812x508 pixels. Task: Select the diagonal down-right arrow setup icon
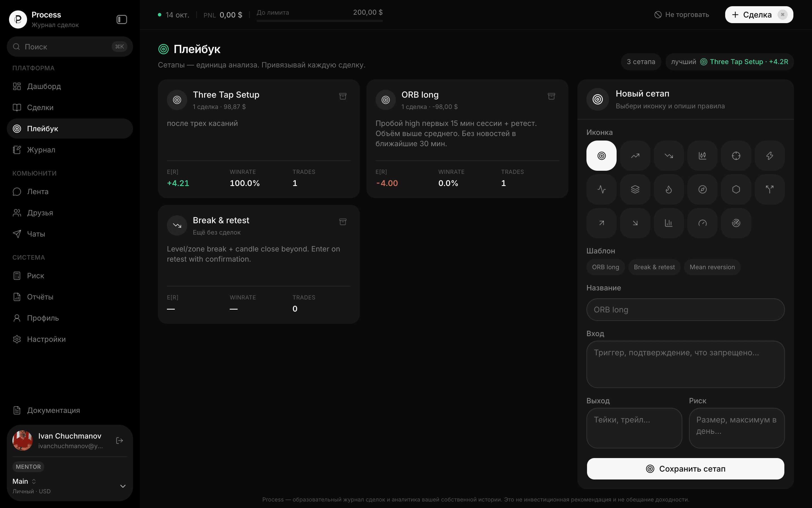(x=635, y=223)
